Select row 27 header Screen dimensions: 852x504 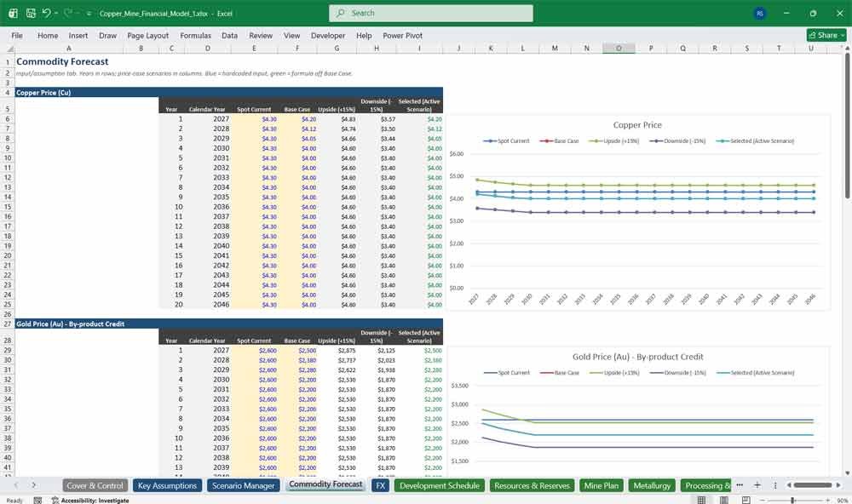[8, 324]
